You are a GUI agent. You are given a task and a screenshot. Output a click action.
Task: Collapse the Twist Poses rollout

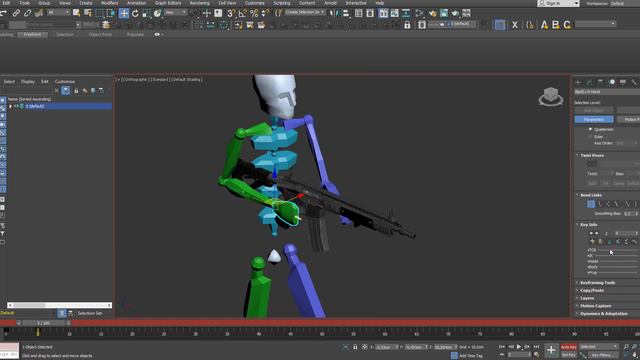coord(592,156)
